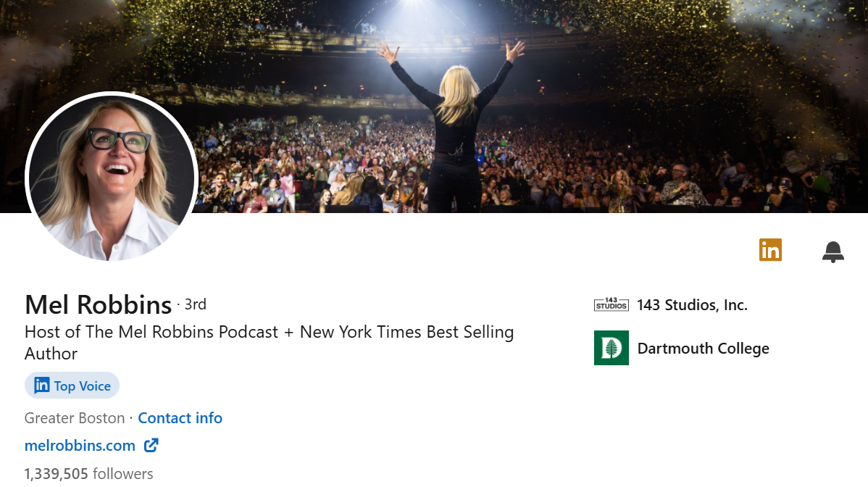Click the separator dot beside Contact info
This screenshot has width=868, height=487.
pyautogui.click(x=130, y=418)
